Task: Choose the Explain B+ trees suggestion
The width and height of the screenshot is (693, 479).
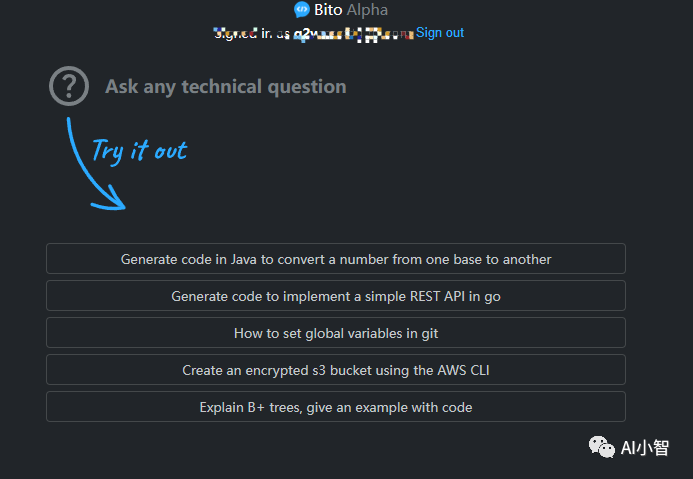Action: (336, 407)
